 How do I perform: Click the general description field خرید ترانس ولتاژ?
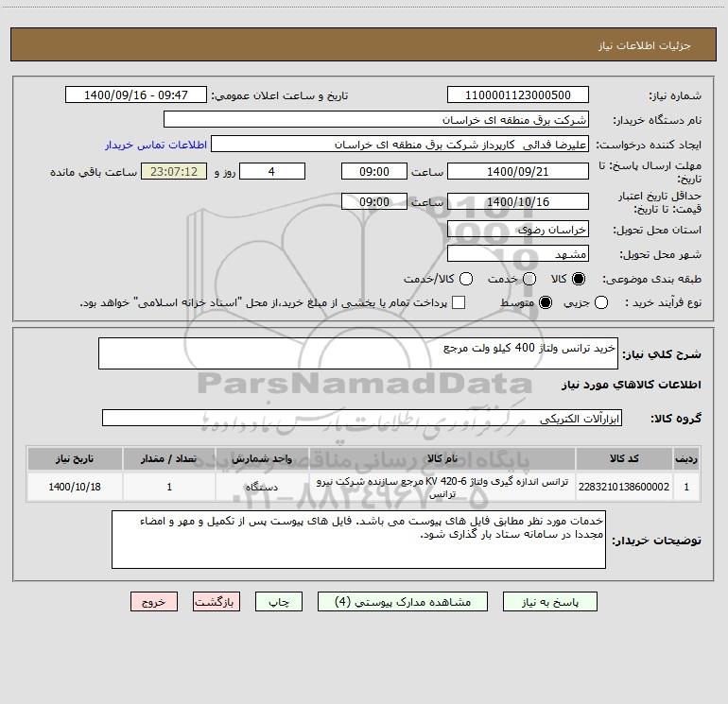click(358, 353)
